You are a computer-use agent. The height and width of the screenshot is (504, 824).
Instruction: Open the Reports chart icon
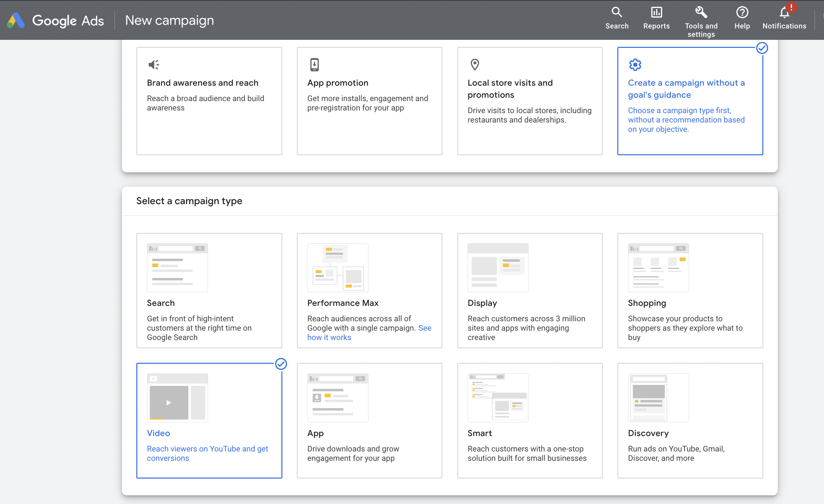point(656,12)
